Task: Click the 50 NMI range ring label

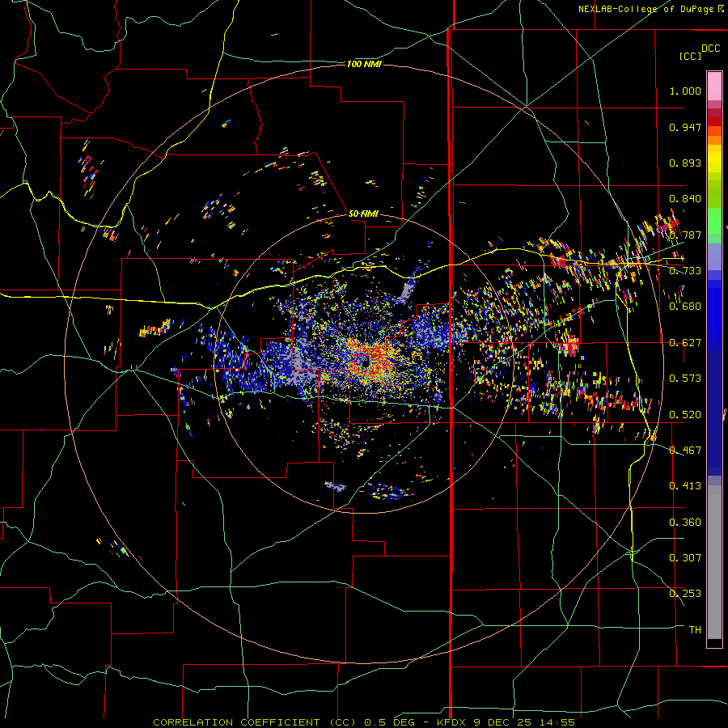Action: 363,214
